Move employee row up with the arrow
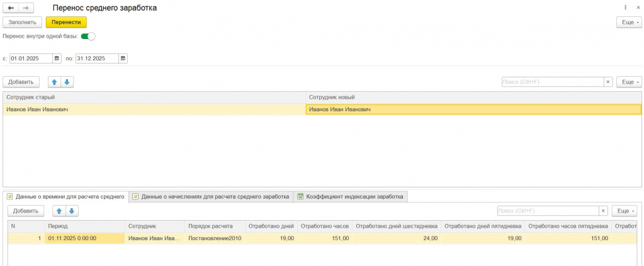This screenshot has width=644, height=266. coord(54,82)
